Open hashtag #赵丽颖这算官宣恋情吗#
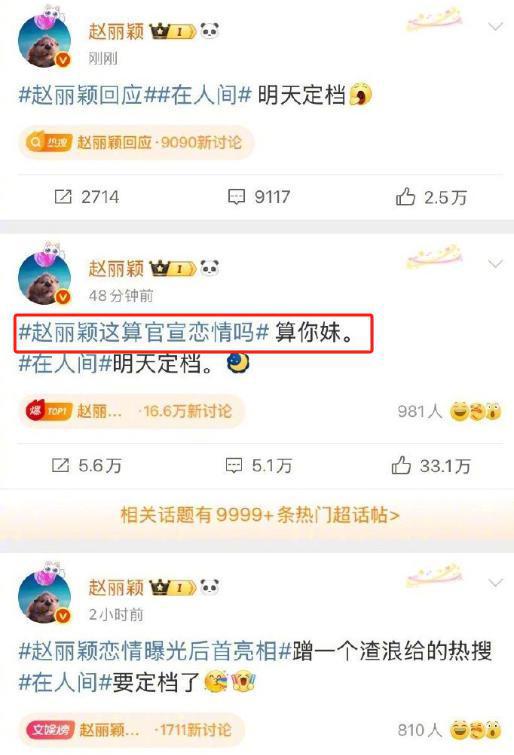The width and height of the screenshot is (514, 755). coord(143,333)
